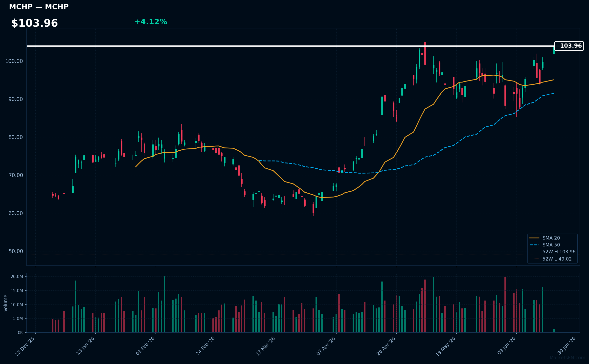589x364 pixels.
Task: Click the small last volume bar at far right
Action: pyautogui.click(x=554, y=330)
